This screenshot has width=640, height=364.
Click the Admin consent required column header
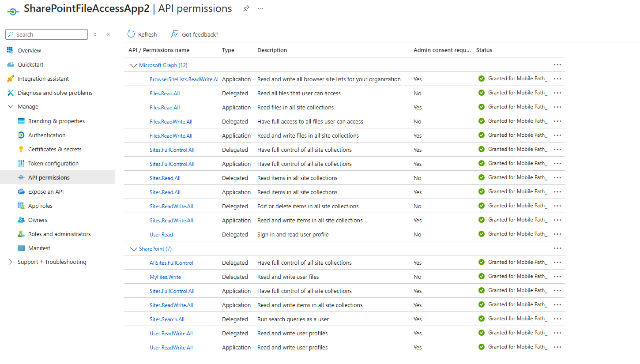(442, 50)
